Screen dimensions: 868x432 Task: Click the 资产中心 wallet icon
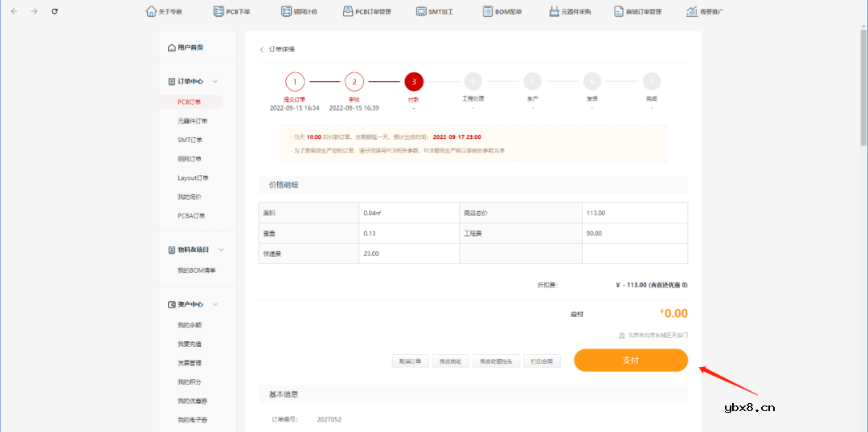172,304
